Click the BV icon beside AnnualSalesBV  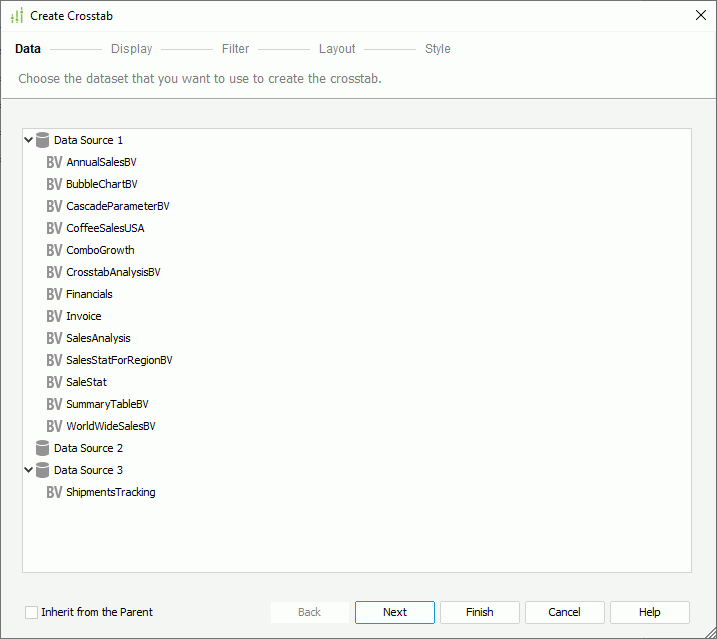(x=54, y=162)
